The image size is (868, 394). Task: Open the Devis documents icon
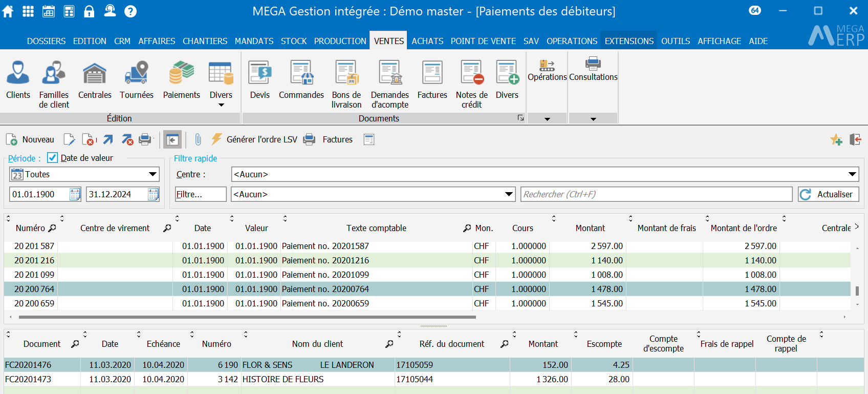(260, 79)
